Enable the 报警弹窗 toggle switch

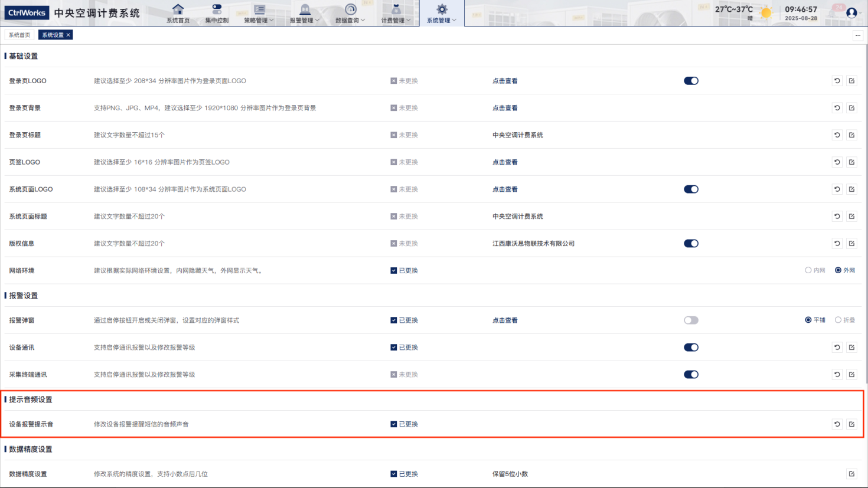pyautogui.click(x=691, y=320)
